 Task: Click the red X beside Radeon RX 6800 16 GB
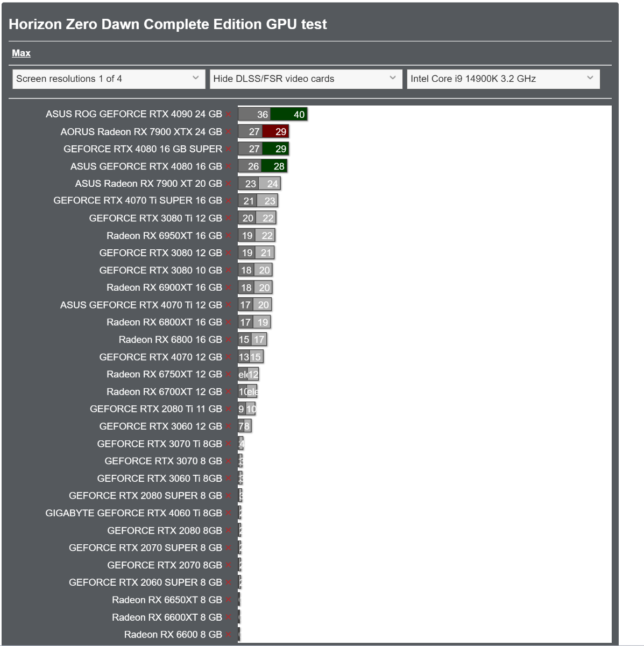tap(229, 340)
